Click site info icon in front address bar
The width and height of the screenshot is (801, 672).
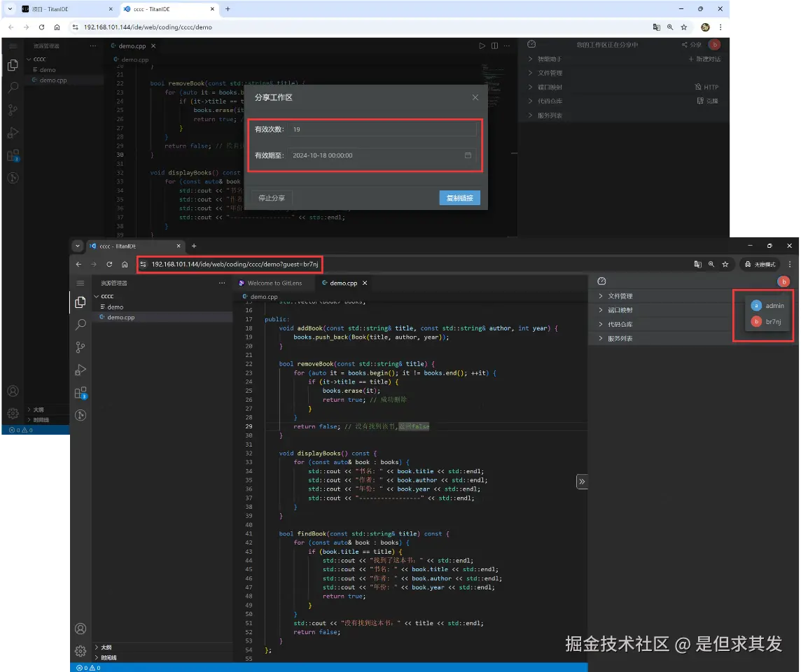click(144, 264)
